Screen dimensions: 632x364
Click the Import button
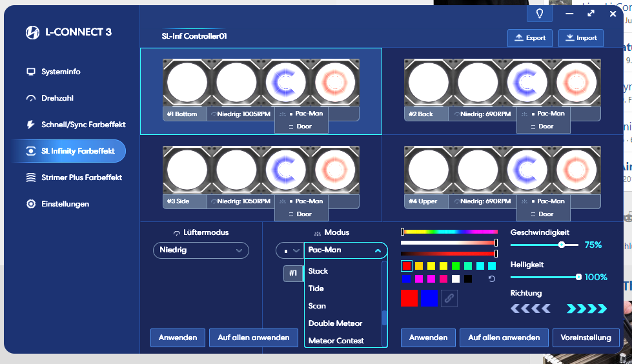(x=581, y=38)
